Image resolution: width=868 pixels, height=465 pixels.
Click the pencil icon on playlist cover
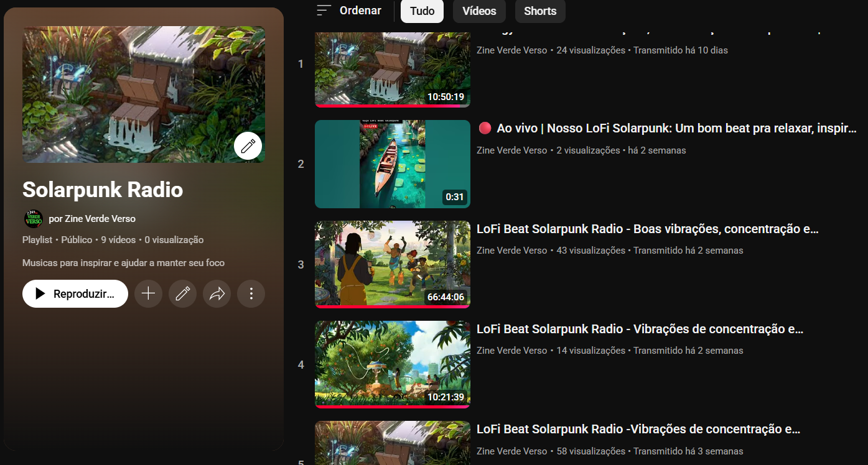(248, 146)
